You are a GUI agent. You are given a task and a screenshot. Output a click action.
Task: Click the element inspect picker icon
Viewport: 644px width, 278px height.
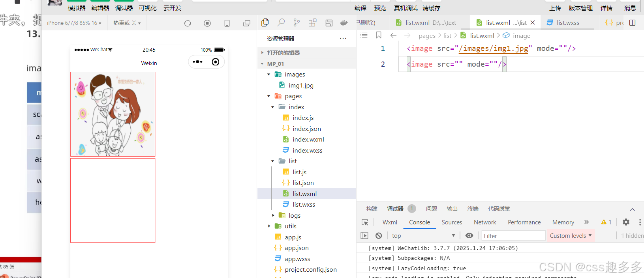pos(365,222)
